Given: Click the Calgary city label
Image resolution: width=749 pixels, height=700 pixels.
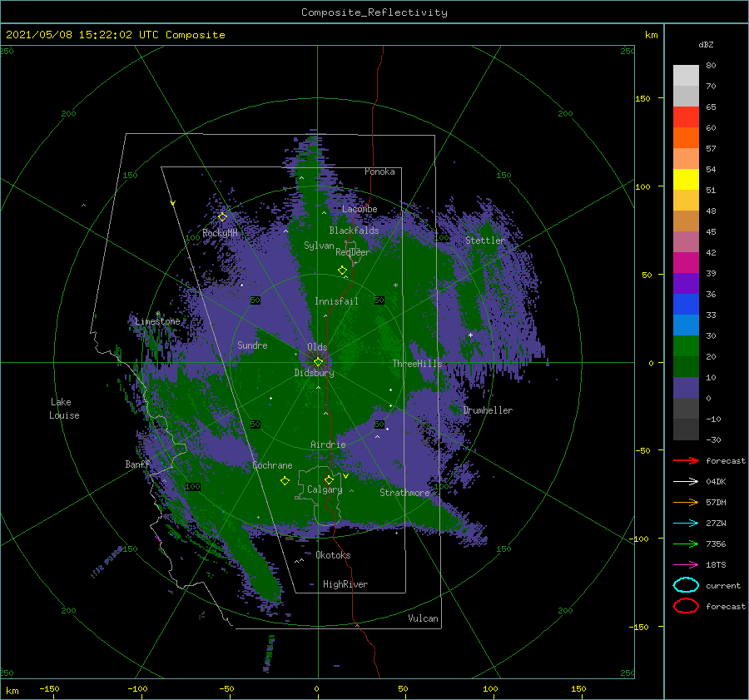Looking at the screenshot, I should coord(325,489).
